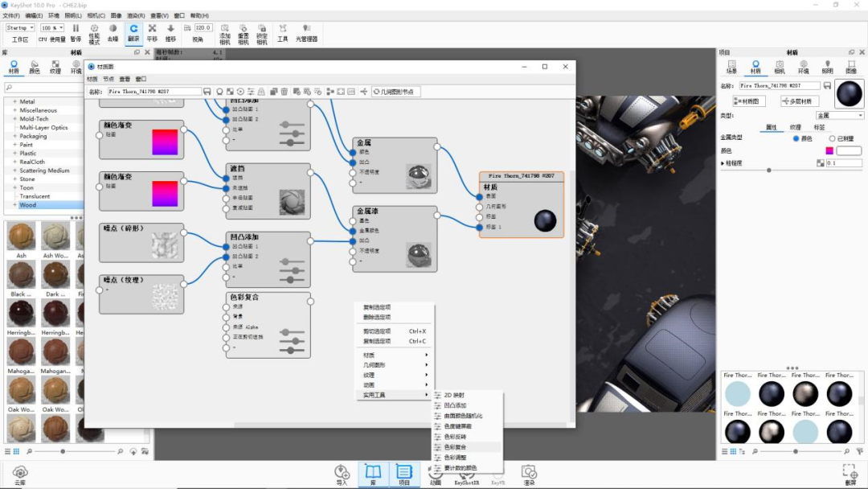The width and height of the screenshot is (868, 489).
Task: Toggle list view icon in library footer
Action: 8,451
